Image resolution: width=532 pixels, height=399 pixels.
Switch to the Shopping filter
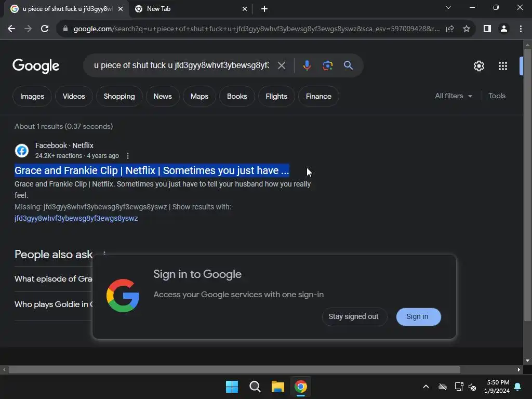point(119,96)
